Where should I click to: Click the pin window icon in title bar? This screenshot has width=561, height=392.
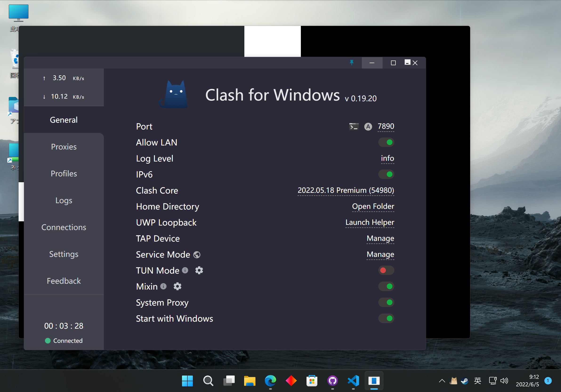[352, 63]
